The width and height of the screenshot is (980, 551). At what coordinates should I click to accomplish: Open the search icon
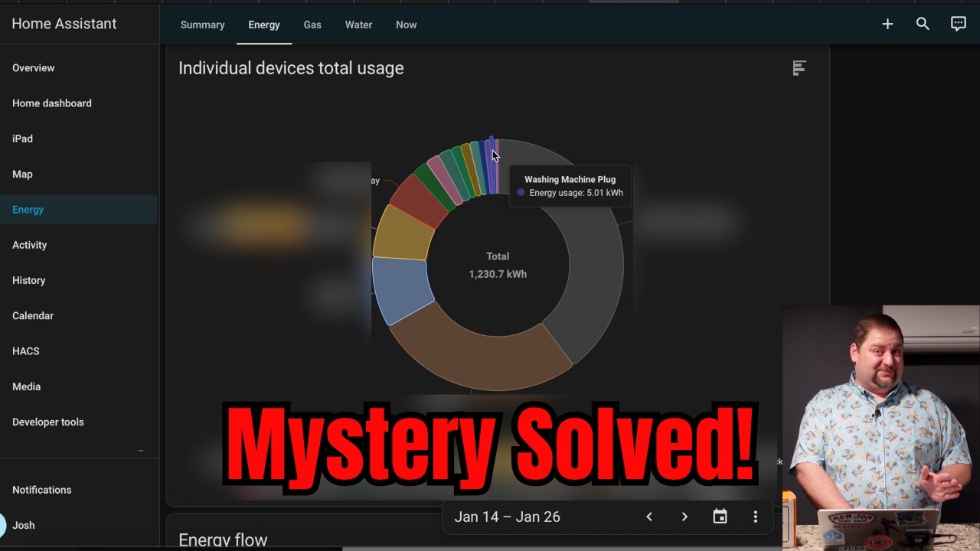tap(923, 24)
